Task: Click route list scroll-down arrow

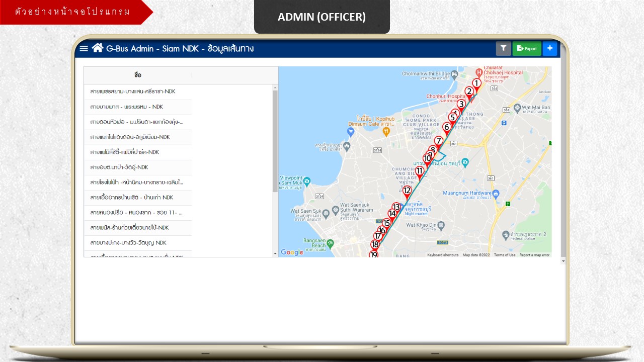Action: (275, 254)
